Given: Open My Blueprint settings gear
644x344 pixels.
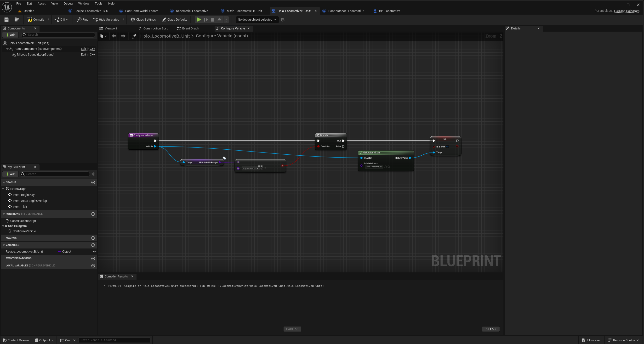Looking at the screenshot, I should coord(93,174).
